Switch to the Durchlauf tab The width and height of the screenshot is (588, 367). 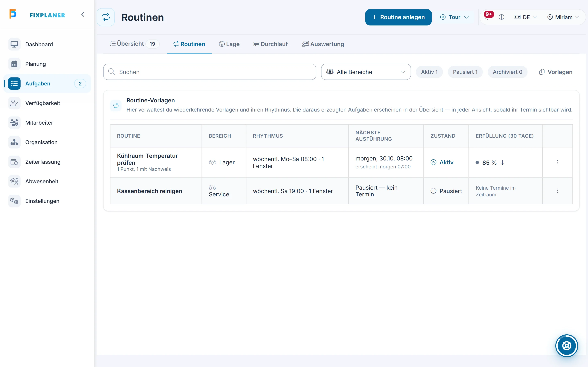(x=271, y=44)
